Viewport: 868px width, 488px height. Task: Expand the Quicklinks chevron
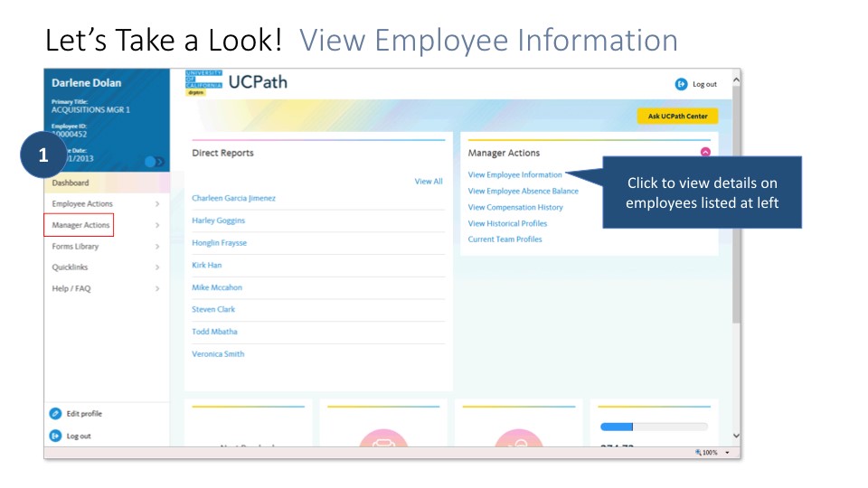coord(157,267)
